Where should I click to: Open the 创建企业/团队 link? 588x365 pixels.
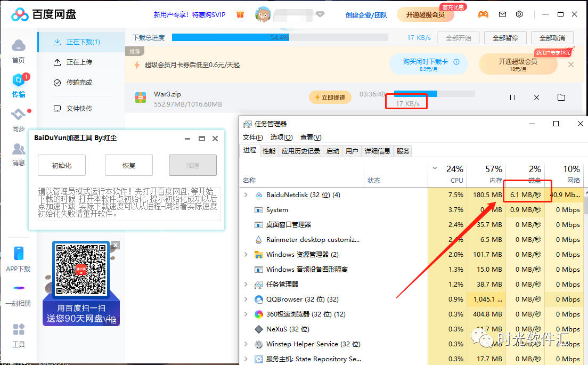(366, 15)
